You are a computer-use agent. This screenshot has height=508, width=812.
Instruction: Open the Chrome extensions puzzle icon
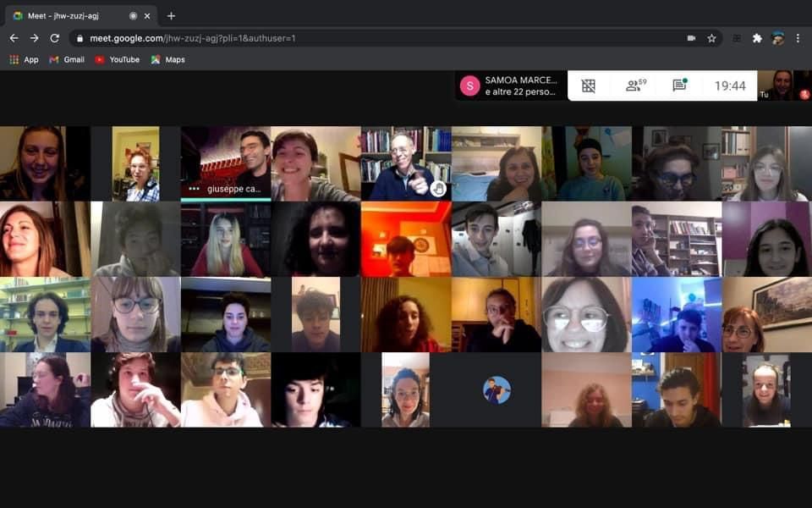pos(757,38)
